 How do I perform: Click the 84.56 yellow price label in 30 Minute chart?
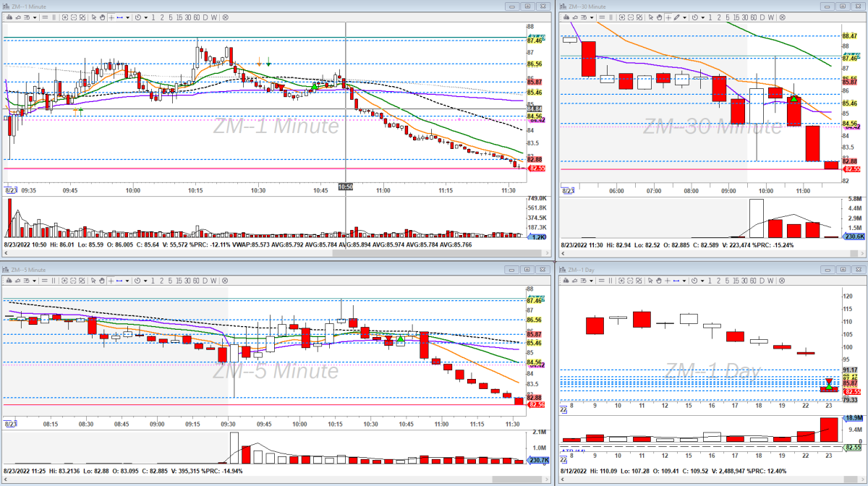tap(849, 124)
